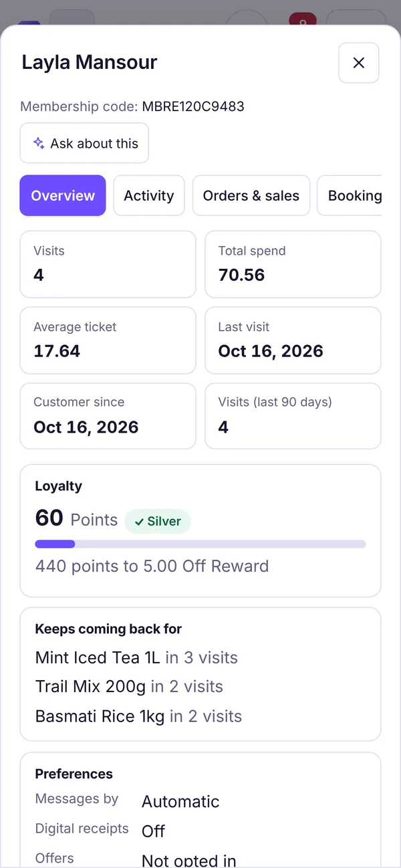Click the Total spend card showing 70.56
Viewport: 401px width, 868px height.
pyautogui.click(x=293, y=264)
